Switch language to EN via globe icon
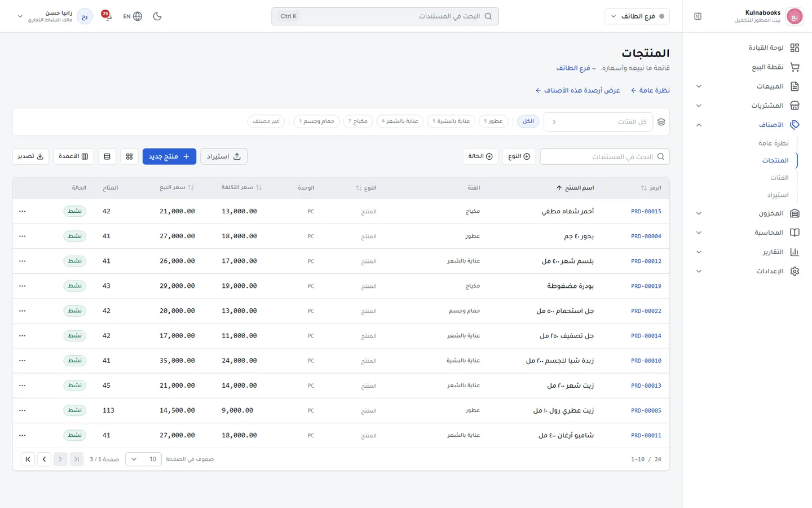 [133, 16]
